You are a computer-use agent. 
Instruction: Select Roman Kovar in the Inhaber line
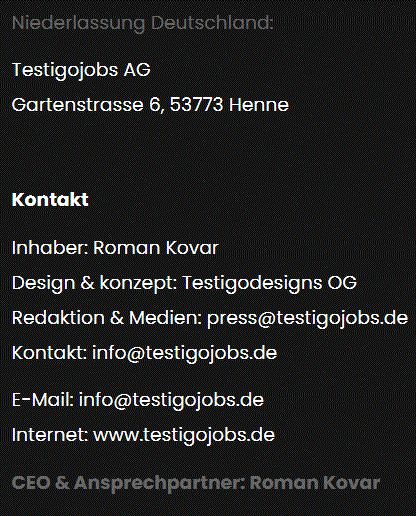[x=156, y=248]
